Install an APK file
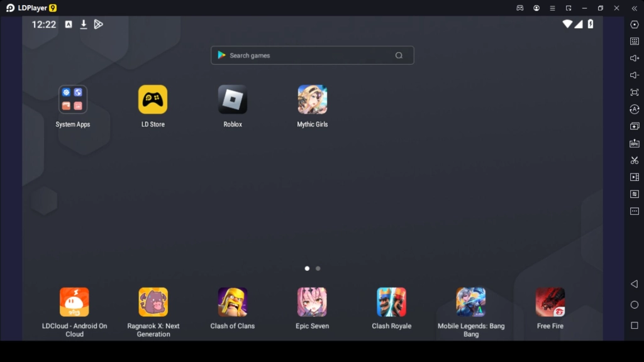Screen dimensions: 644x362 pyautogui.click(x=634, y=143)
